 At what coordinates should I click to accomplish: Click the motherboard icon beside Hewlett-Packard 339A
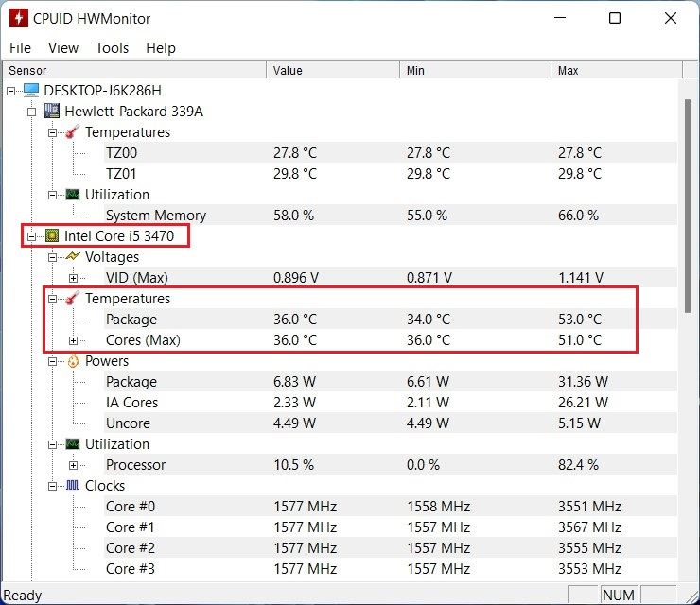click(x=52, y=112)
